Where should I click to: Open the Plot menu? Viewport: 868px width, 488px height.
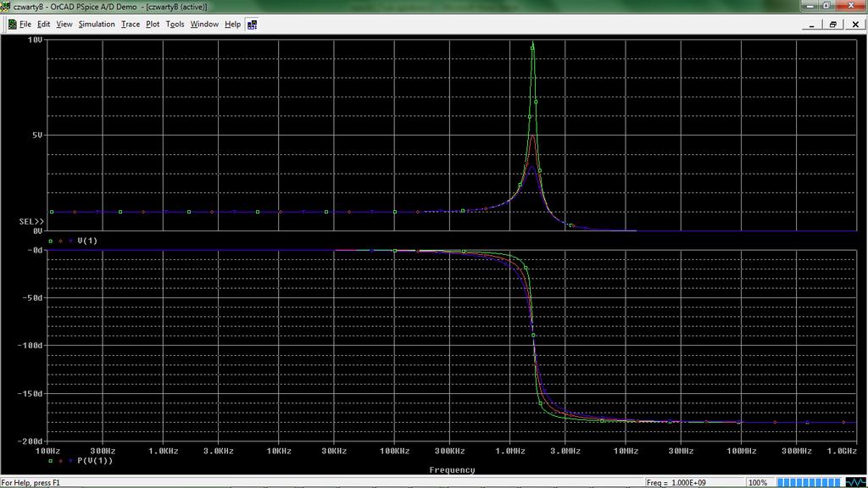pyautogui.click(x=153, y=25)
